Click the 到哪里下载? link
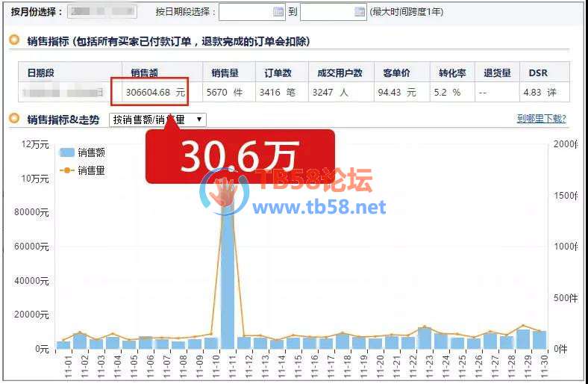Viewport: 588px width, 384px height. click(541, 119)
